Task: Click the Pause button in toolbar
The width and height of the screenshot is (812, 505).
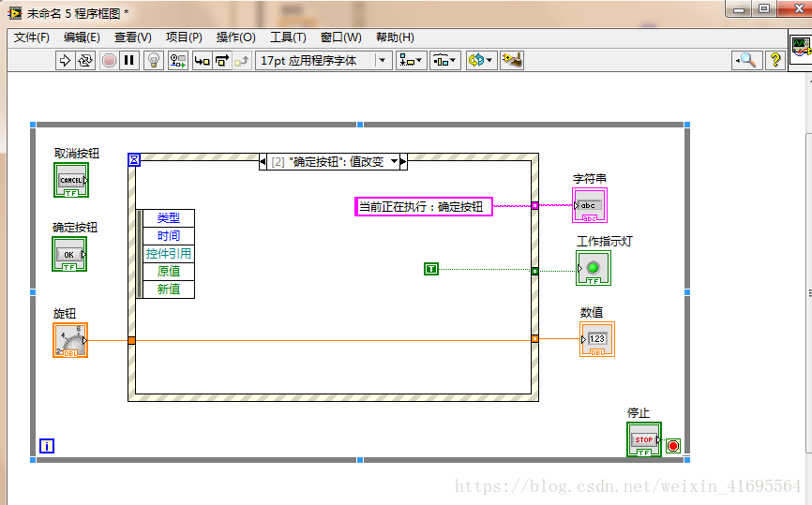Action: (129, 60)
